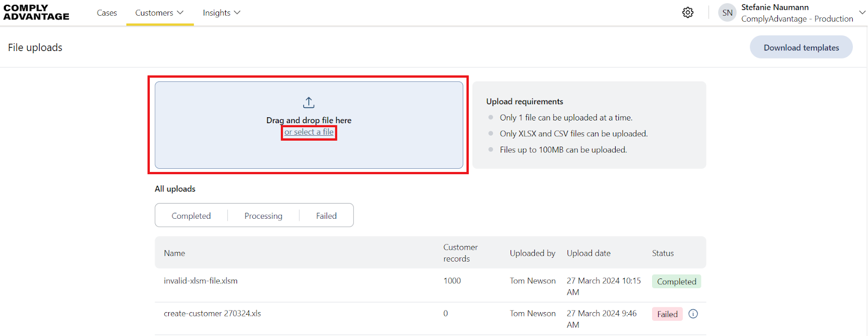This screenshot has height=336, width=868.
Task: Expand the Customers menu chevron
Action: [180, 12]
